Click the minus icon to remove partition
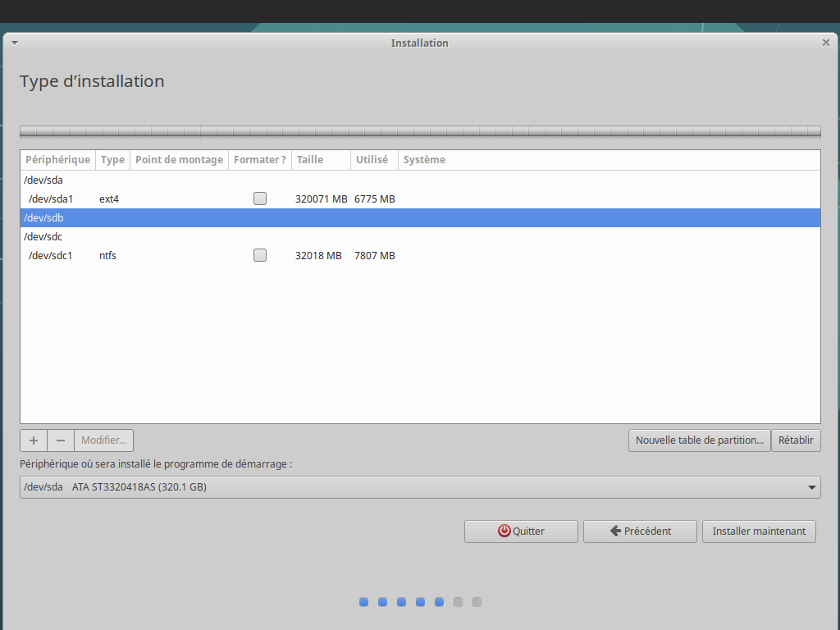Viewport: 840px width, 630px height. (x=61, y=441)
